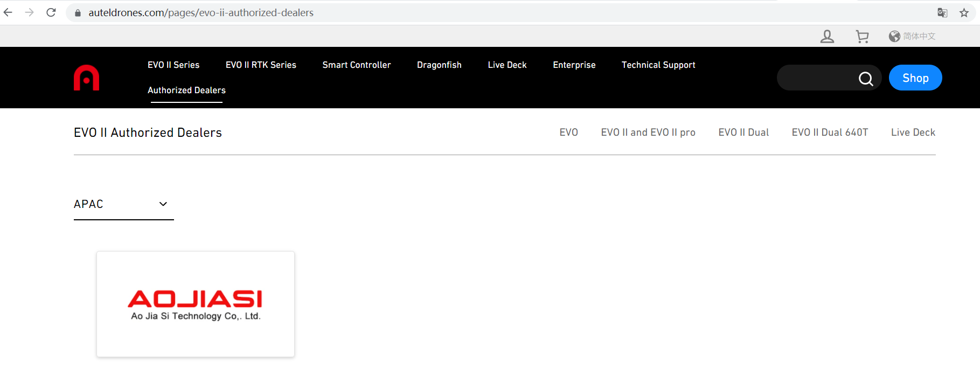
Task: Go forward using the browser forward arrow
Action: pos(30,12)
